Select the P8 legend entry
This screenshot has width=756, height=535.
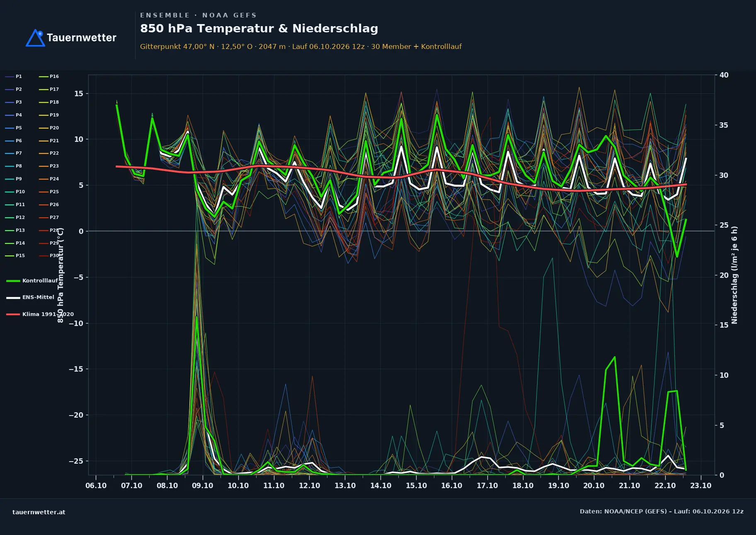[14, 166]
